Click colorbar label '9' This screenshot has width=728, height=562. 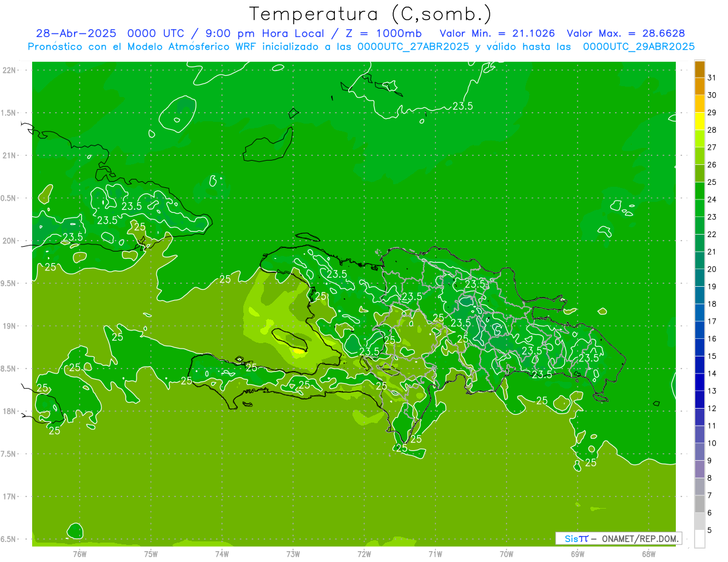pyautogui.click(x=710, y=461)
